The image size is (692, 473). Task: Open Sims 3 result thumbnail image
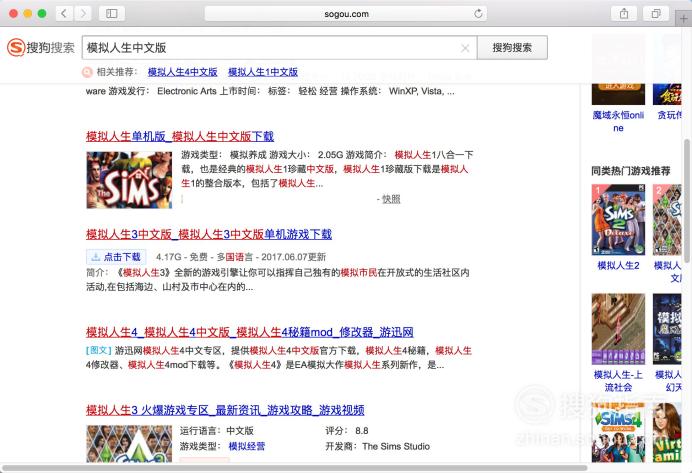point(129,444)
